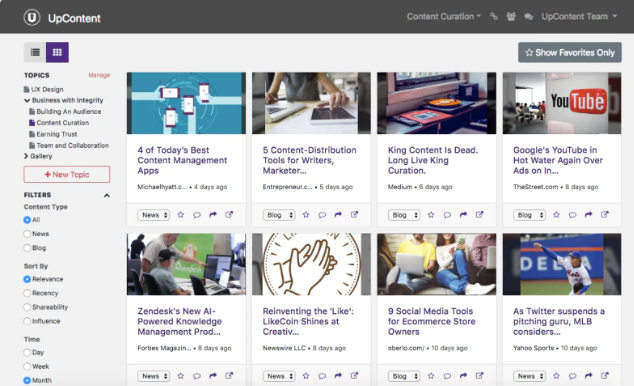Image resolution: width=634 pixels, height=386 pixels.
Task: Select the All content type radio
Action: coord(27,220)
